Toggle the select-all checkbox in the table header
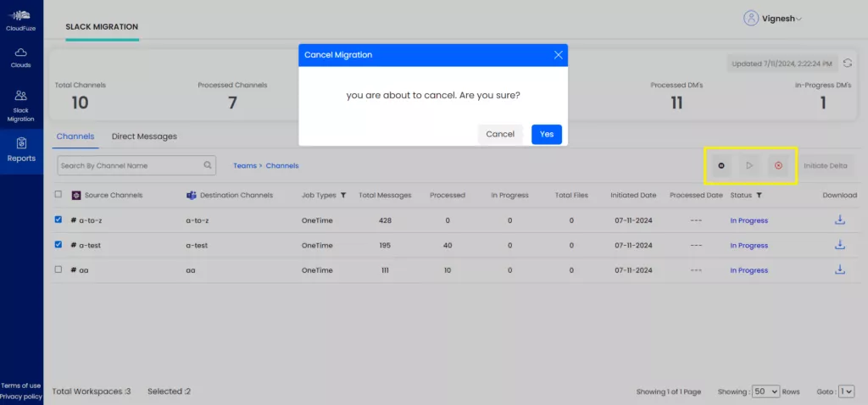868x405 pixels. [58, 194]
